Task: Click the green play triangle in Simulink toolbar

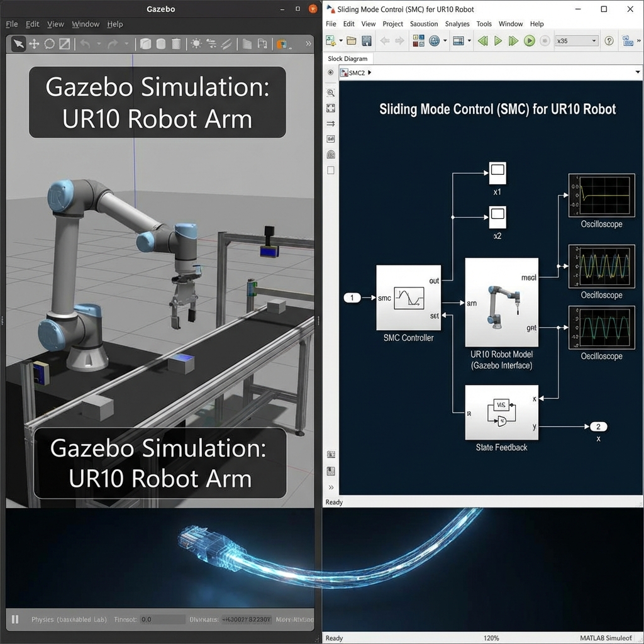Action: point(498,41)
